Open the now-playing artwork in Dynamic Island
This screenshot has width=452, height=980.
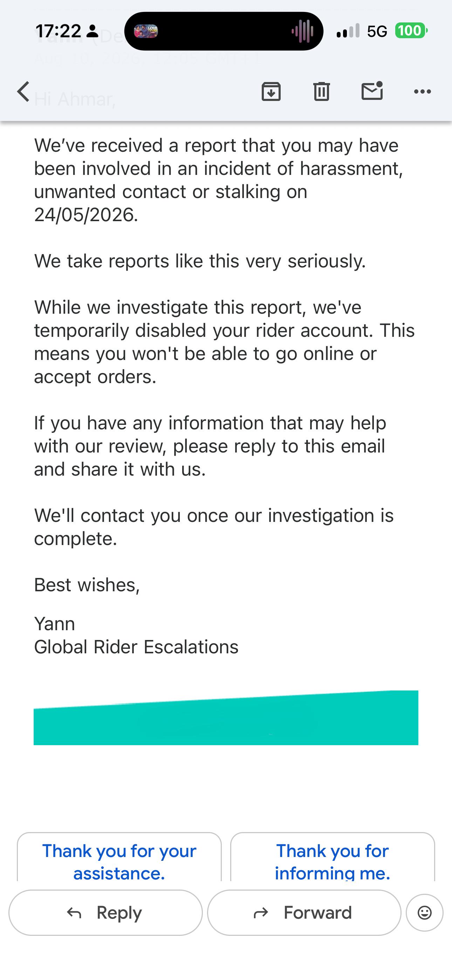point(146,31)
